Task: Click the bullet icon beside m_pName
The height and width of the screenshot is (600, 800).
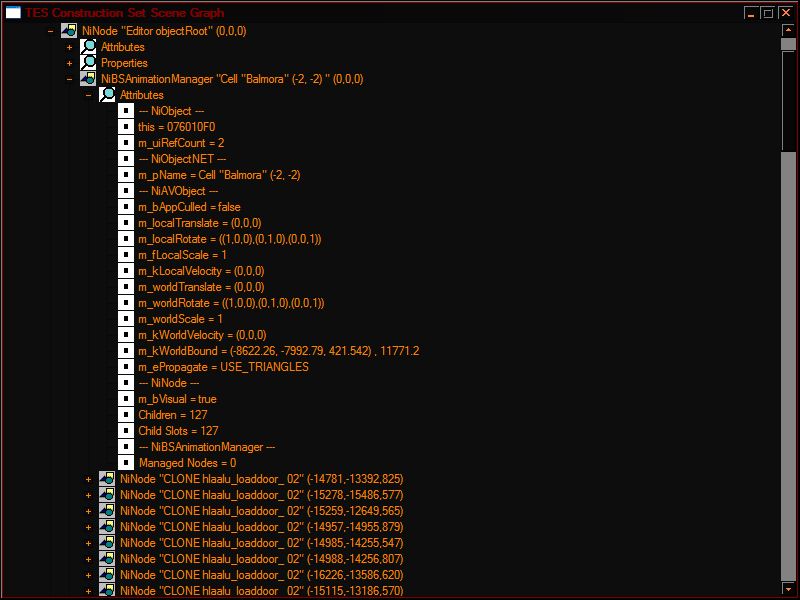Action: coord(126,175)
